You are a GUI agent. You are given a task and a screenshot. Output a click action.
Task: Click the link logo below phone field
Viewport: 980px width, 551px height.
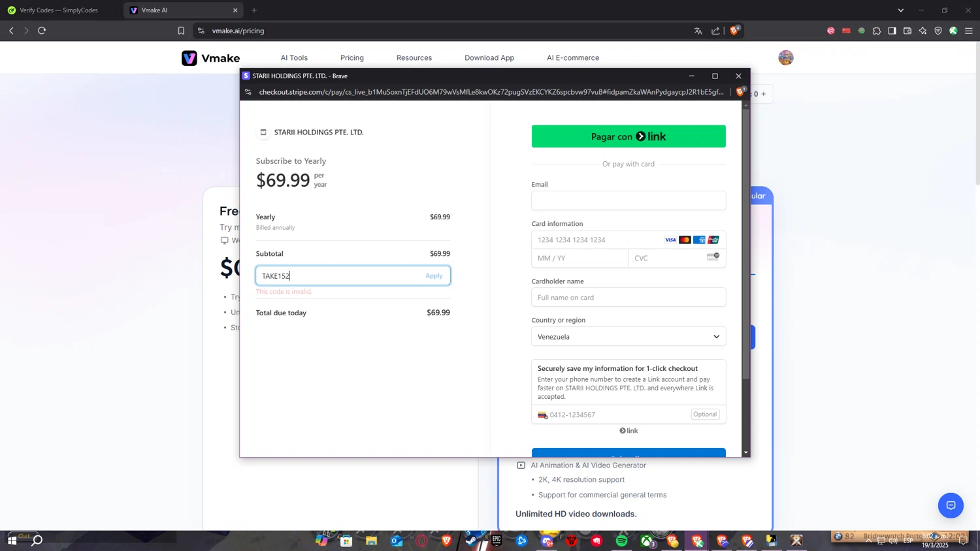[629, 431]
